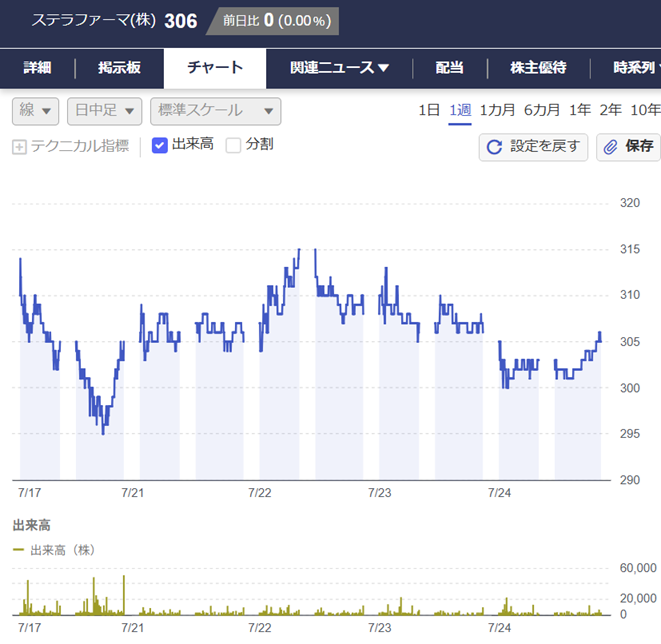Open the 日中足 interval dropdown
This screenshot has width=661, height=644.
coord(105,111)
